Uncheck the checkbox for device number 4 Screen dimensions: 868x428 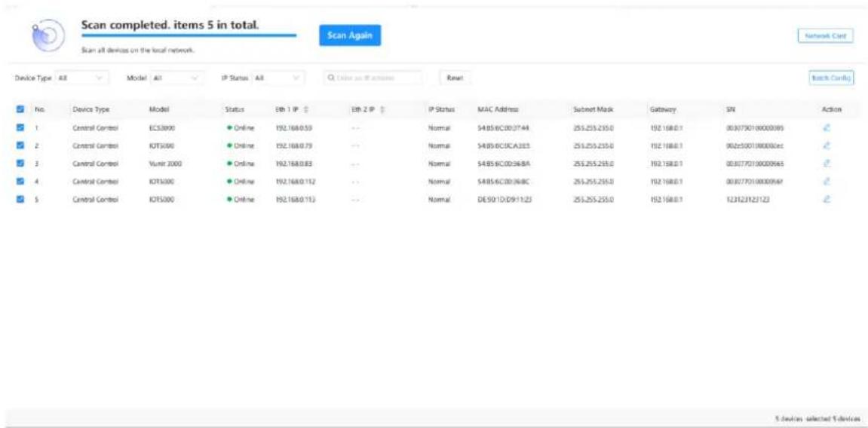pos(21,181)
